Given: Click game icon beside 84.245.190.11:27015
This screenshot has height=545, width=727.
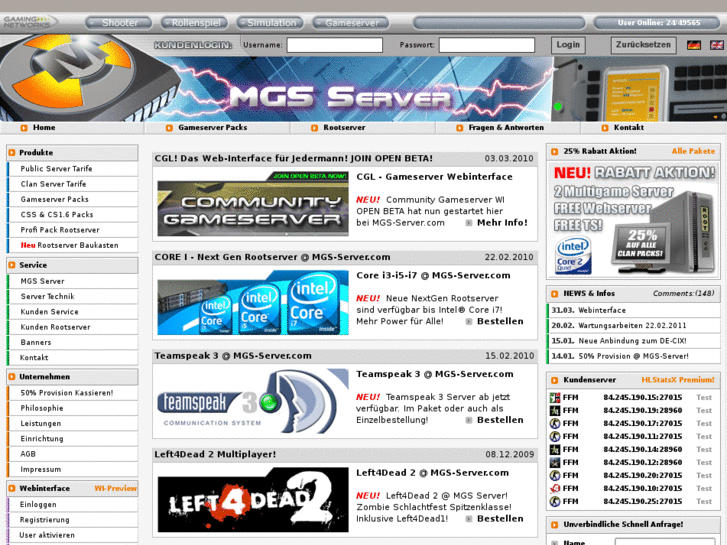Looking at the screenshot, I should pos(555,436).
